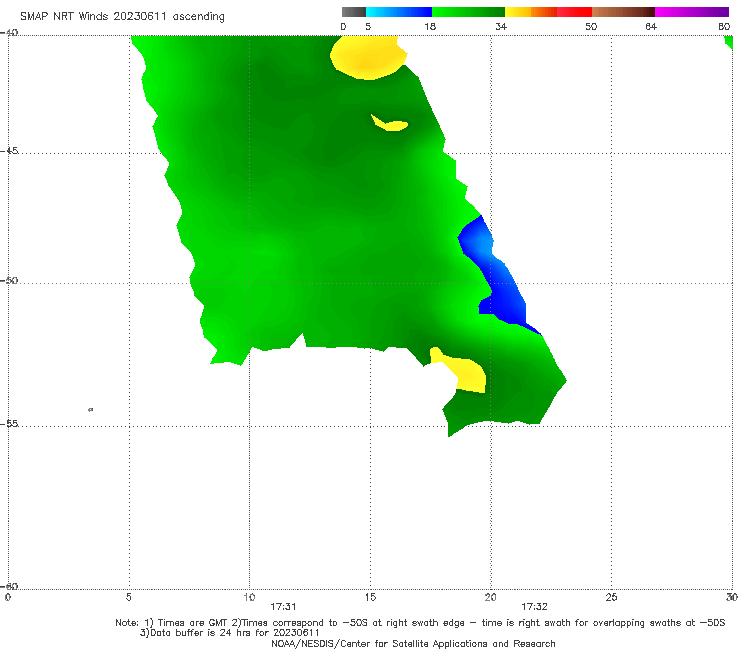Screen dimensions: 740x650
Task: Click the color bar label "80"
Action: tap(724, 27)
